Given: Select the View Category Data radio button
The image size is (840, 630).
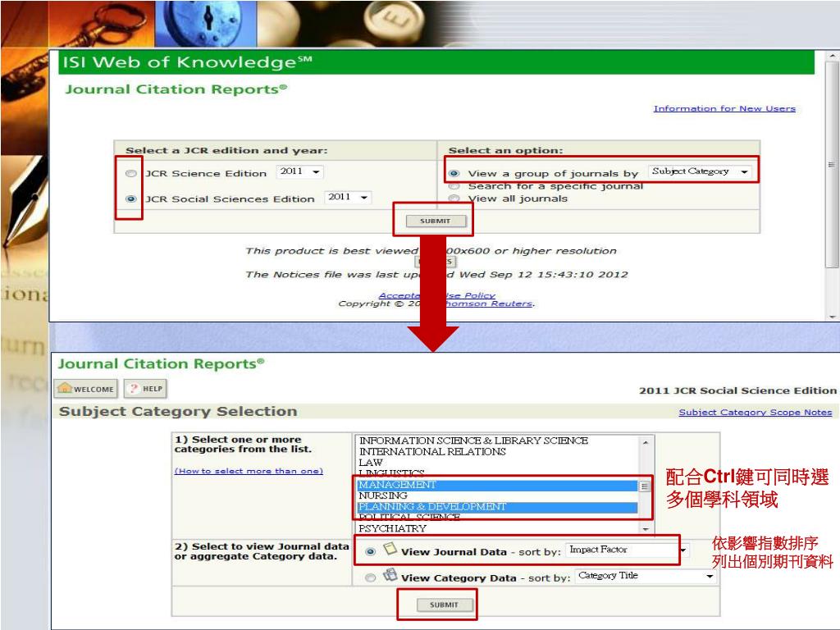Looking at the screenshot, I should 370,578.
